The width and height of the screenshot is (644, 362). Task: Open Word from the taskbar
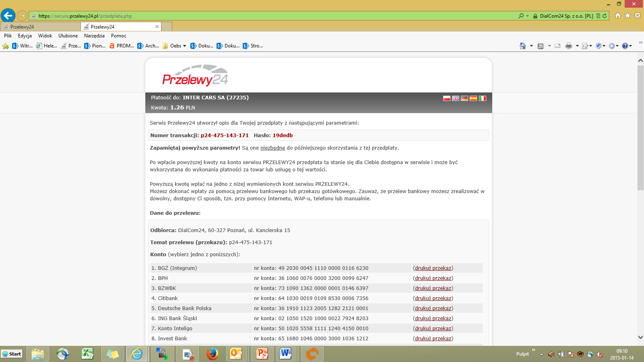point(286,354)
